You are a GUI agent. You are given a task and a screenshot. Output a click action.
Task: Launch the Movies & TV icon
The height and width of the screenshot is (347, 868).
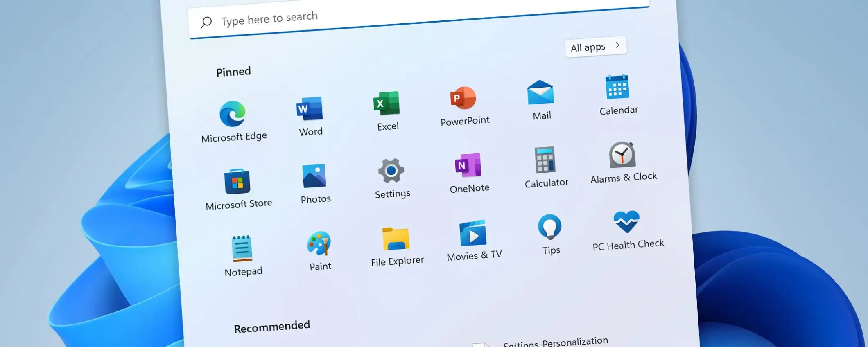coord(473,232)
